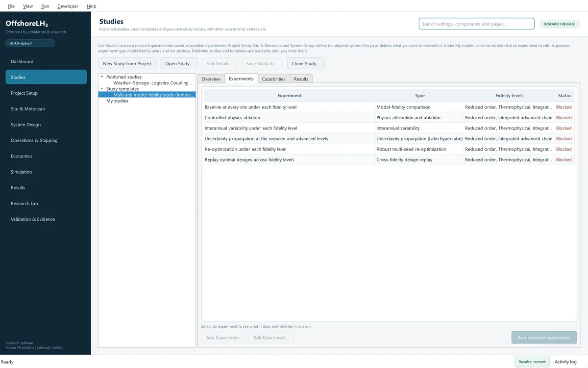Viewport: 588px width, 368px height.
Task: Open the Developer menu
Action: 68,6
